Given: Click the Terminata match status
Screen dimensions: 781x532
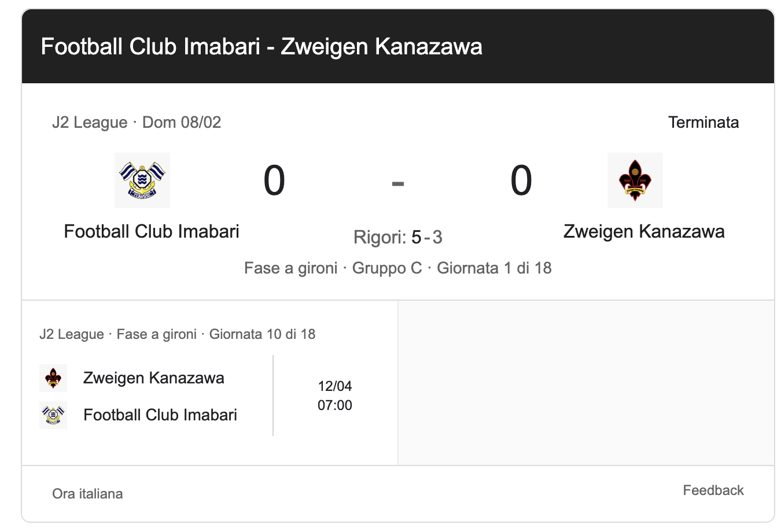Looking at the screenshot, I should point(703,122).
